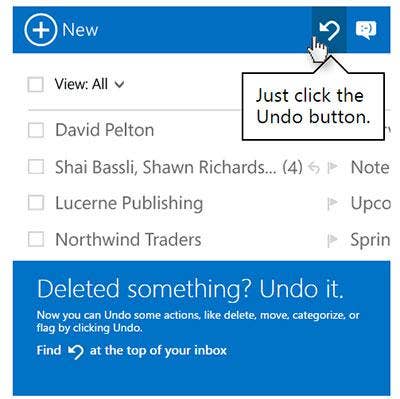Image resolution: width=400 pixels, height=399 pixels.
Task: Expand the View: All dropdown
Action: pyautogui.click(x=89, y=84)
